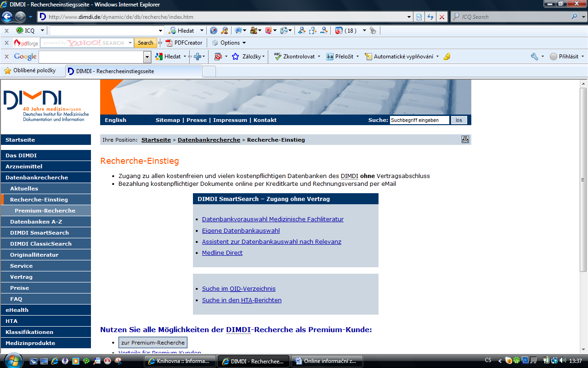Viewport: 588px width, 368px height.
Task: Select the DIMDI - Rechercheeinstiegsseite tab
Action: [x=133, y=71]
